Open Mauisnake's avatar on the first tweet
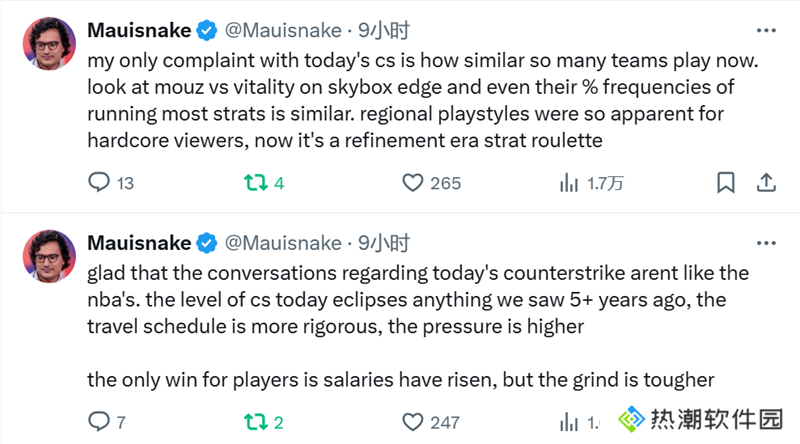800x444 pixels. coord(49,44)
